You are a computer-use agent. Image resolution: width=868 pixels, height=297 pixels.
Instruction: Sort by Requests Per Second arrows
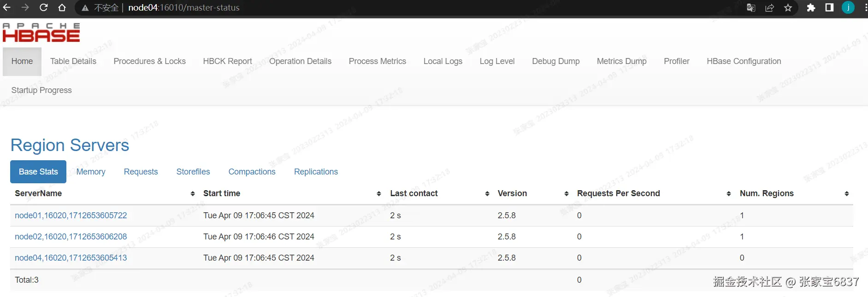pos(729,194)
